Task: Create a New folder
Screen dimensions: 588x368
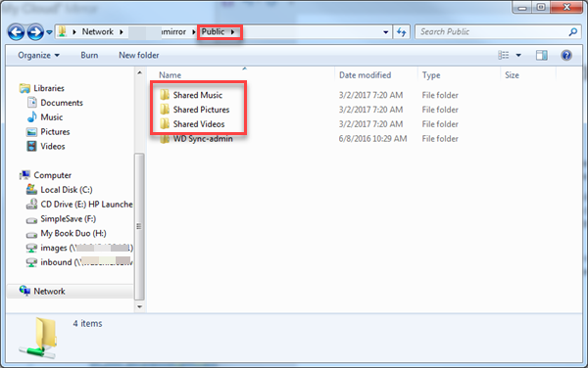Action: 139,56
